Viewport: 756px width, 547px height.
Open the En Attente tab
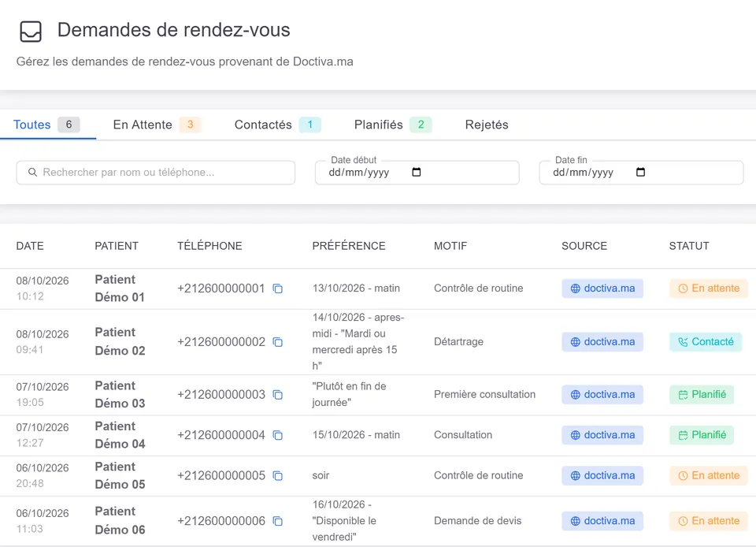point(157,125)
